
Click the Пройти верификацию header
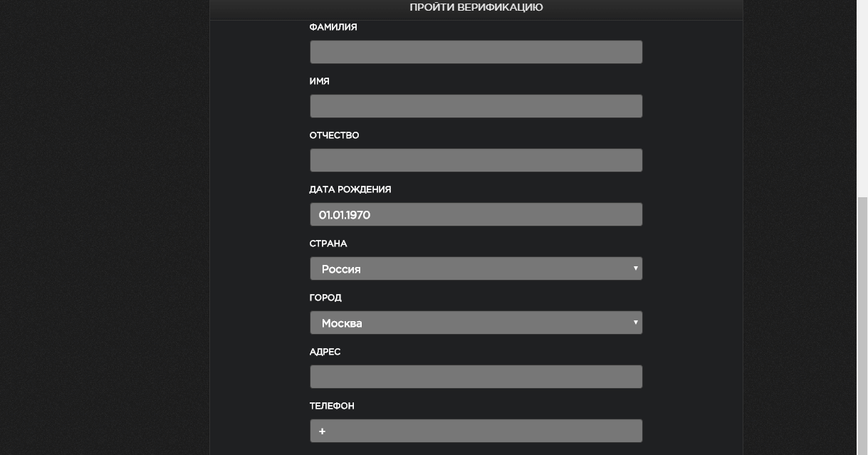(x=476, y=8)
